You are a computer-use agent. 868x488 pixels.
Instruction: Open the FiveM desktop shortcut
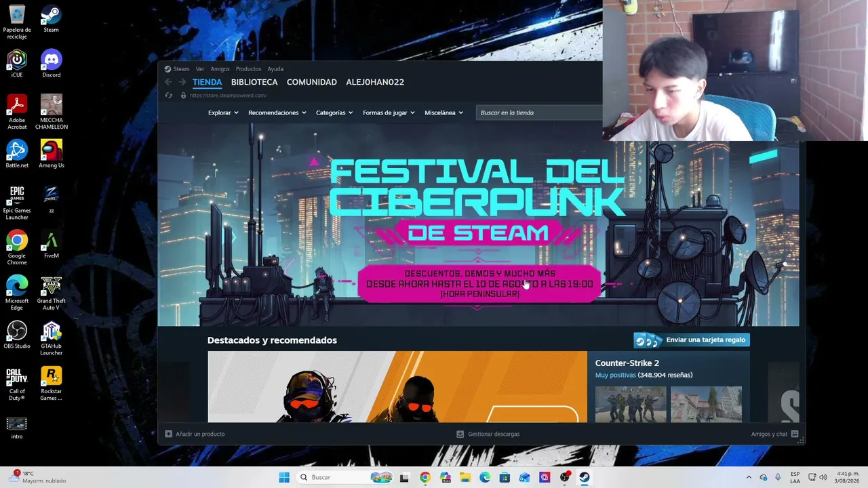pyautogui.click(x=51, y=245)
